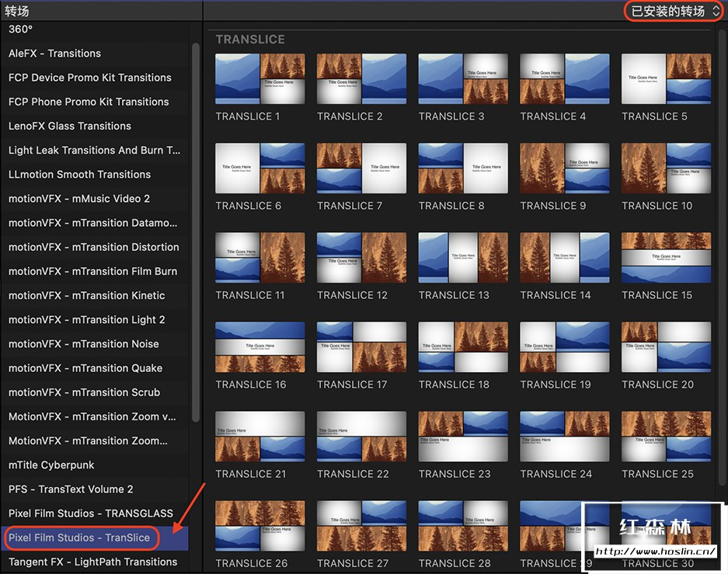The height and width of the screenshot is (574, 728).
Task: Select the TRANSLICE 25 thumbnail
Action: pos(667,437)
